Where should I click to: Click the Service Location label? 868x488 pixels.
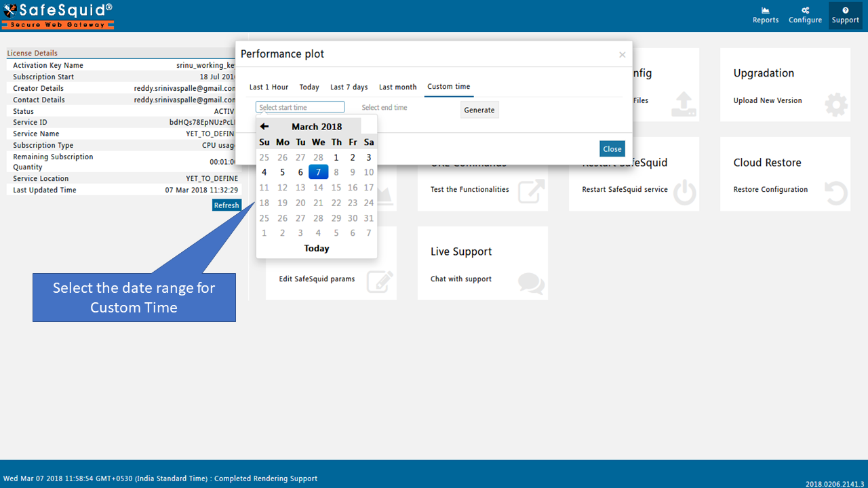(41, 178)
